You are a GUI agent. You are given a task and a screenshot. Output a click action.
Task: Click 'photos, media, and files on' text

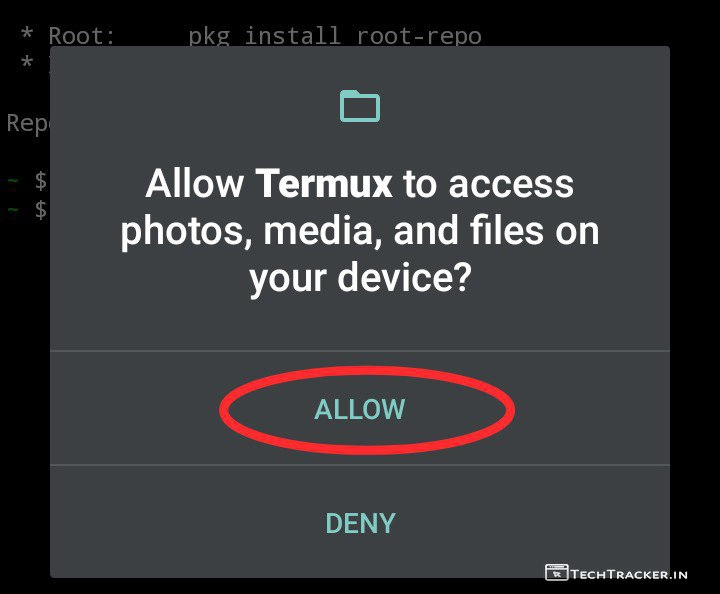tap(360, 232)
